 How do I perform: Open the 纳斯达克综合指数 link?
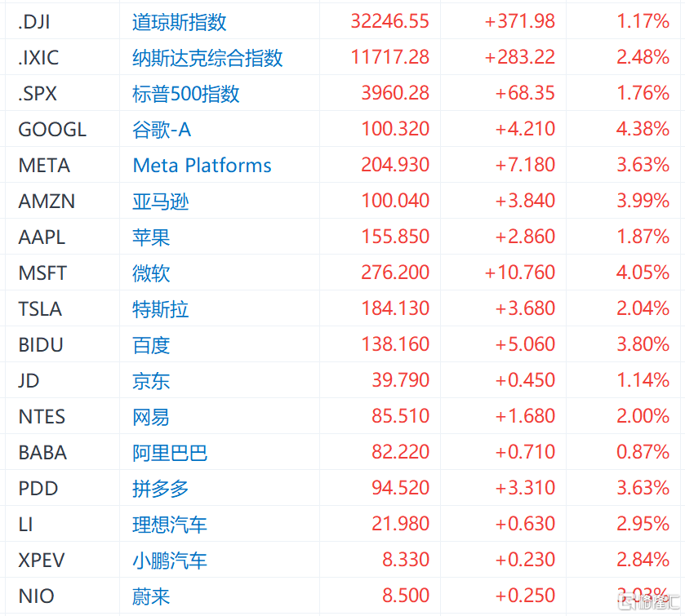(207, 58)
